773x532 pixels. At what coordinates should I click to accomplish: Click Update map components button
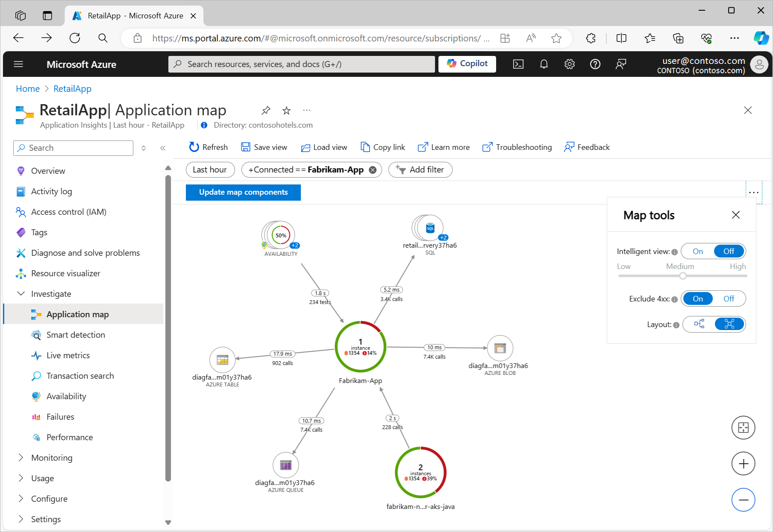(x=243, y=193)
